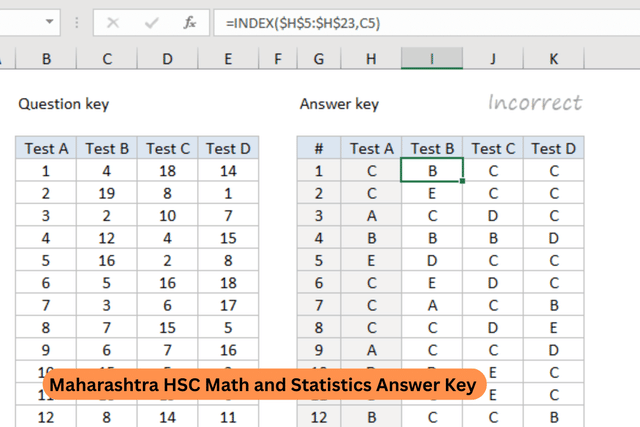Select the highlighted column I header
This screenshot has width=640, height=427.
pyautogui.click(x=432, y=60)
